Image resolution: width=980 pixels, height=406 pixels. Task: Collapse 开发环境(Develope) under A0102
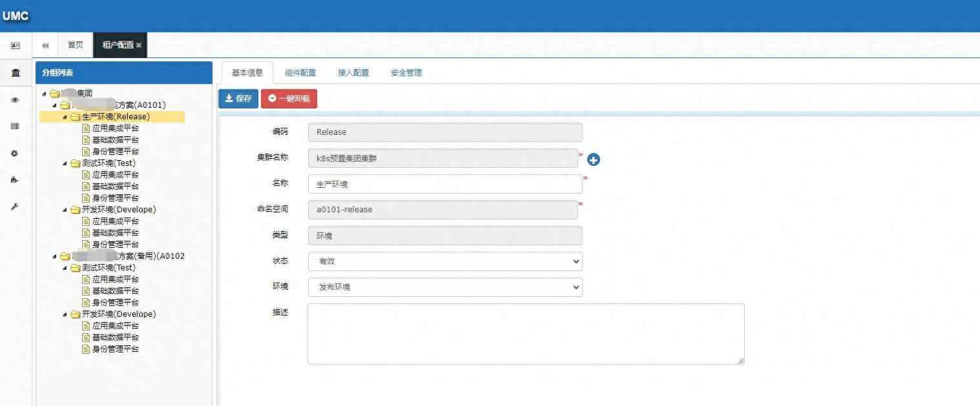click(65, 315)
